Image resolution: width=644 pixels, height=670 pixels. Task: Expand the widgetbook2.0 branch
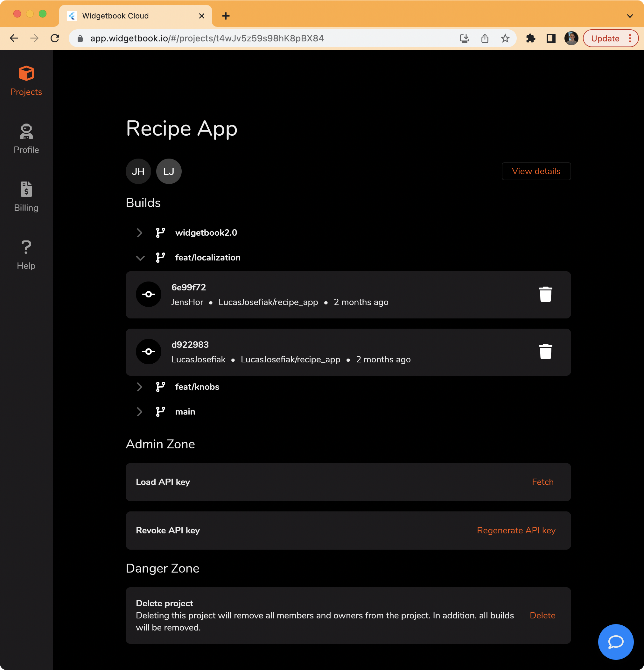point(139,233)
